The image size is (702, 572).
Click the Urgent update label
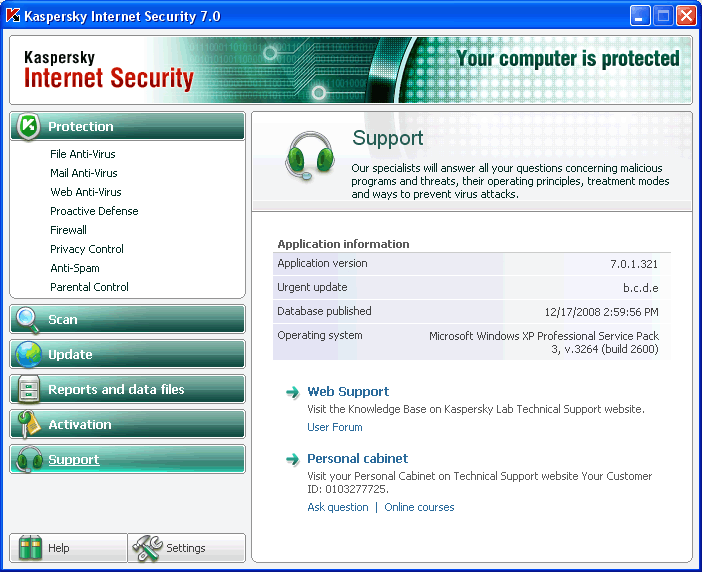312,287
